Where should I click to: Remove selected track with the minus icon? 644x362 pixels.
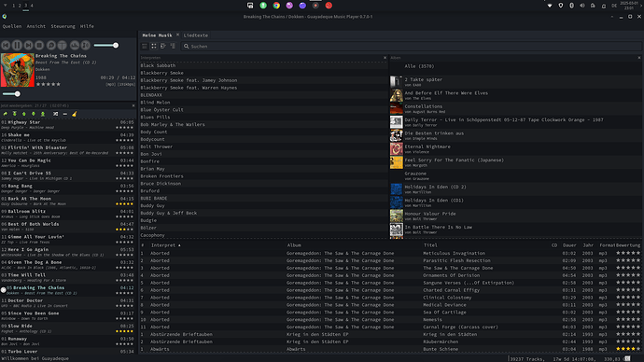[65, 114]
